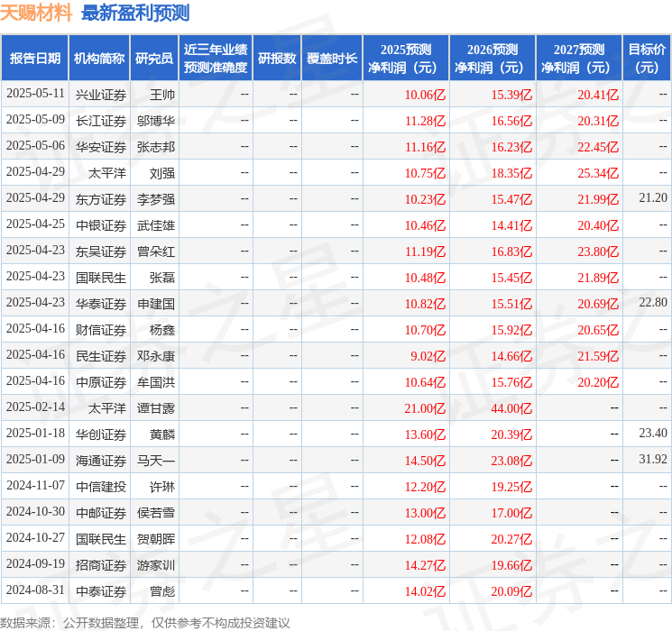This screenshot has width=672, height=631.
Task: Click the 2025预测净利润 column header
Action: pyautogui.click(x=406, y=59)
